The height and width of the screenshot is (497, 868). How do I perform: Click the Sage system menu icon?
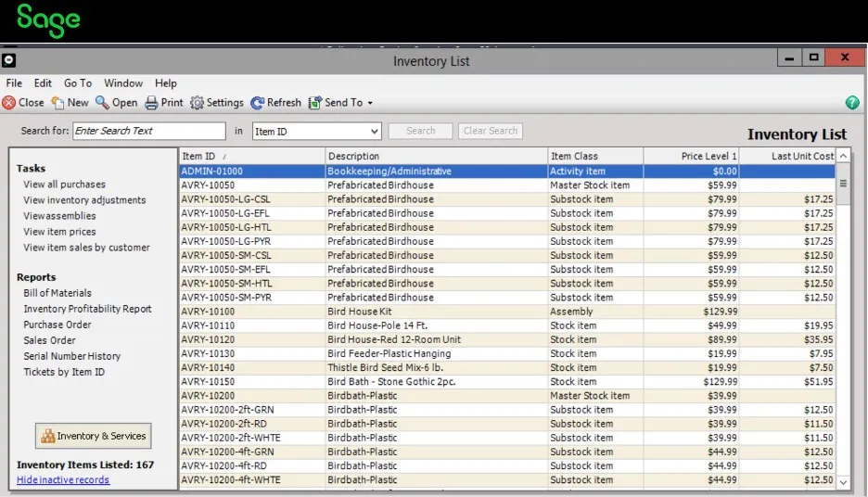tap(8, 60)
